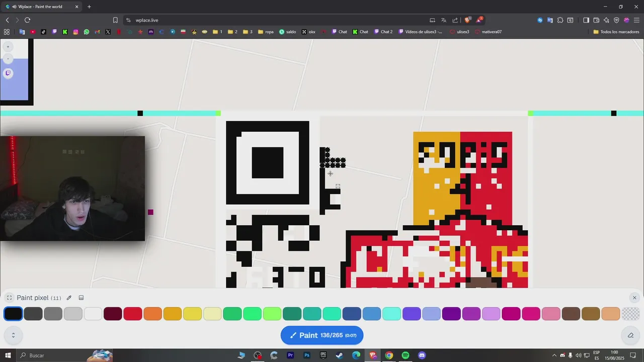
Task: Open the Brave wallet icon
Action: point(596,20)
